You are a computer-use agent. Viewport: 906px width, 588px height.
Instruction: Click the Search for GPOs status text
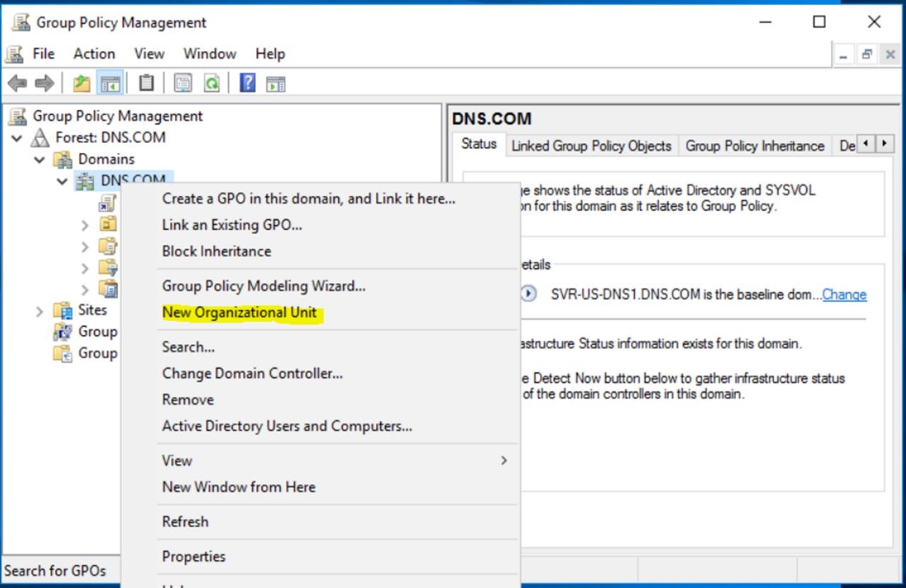pos(55,570)
